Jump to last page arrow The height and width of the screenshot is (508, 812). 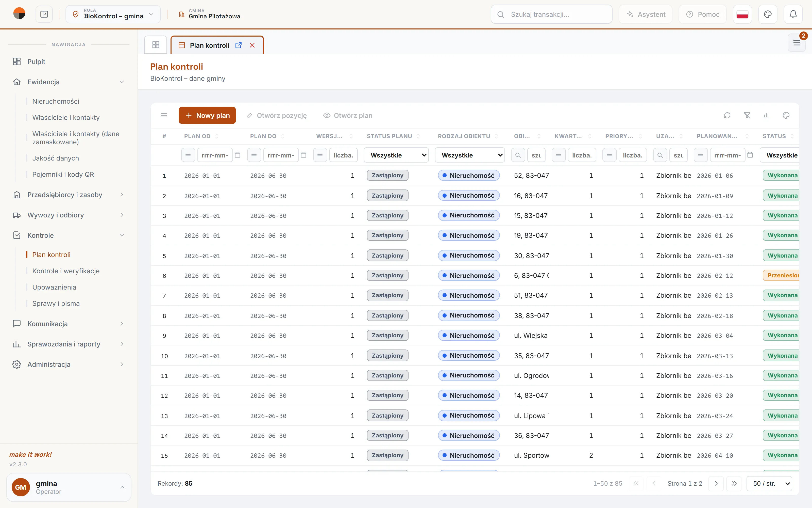(734, 483)
